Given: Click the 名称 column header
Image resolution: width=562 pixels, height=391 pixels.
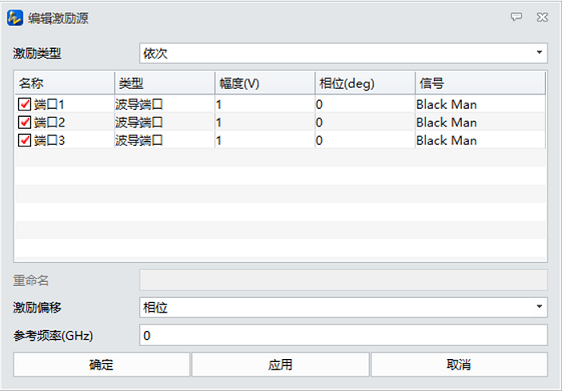Looking at the screenshot, I should click(x=65, y=83).
